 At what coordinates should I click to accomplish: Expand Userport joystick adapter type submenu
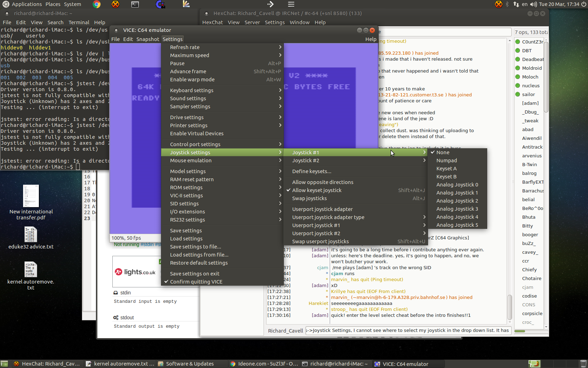pyautogui.click(x=356, y=217)
